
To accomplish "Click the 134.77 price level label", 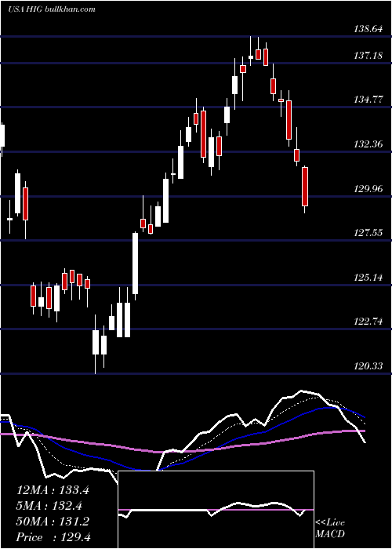I will pos(368,100).
